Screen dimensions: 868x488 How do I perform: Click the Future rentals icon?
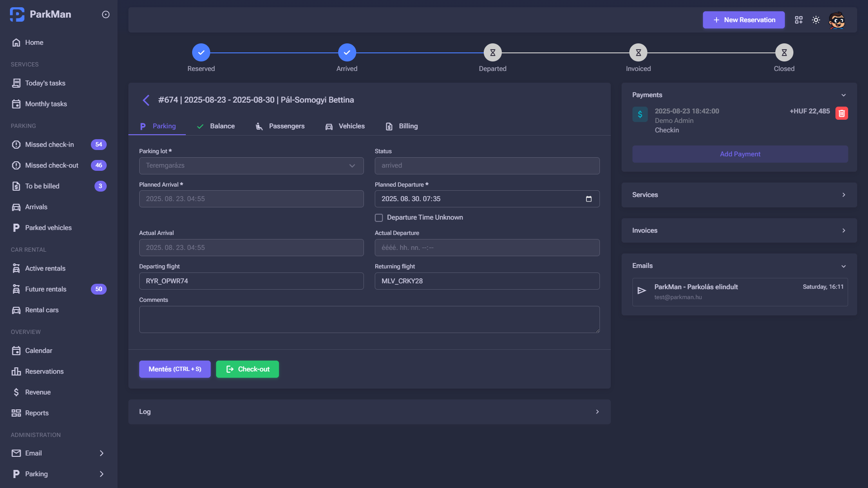coord(16,289)
